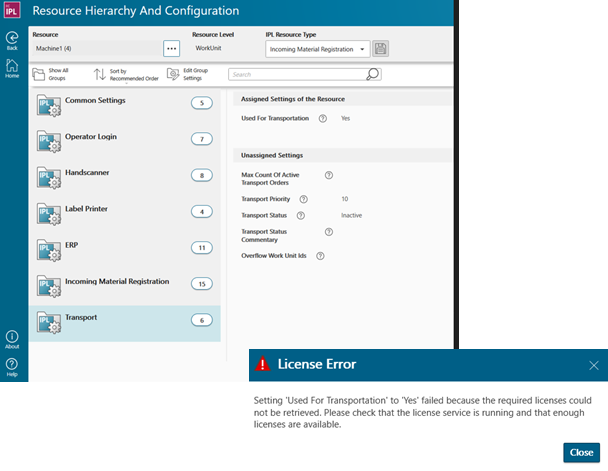Click the Close button in License Error

click(581, 452)
